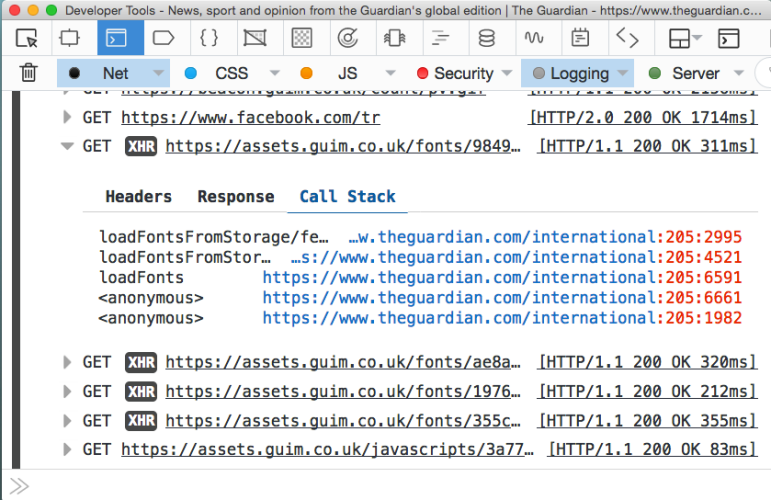Open the DOM panel with angle brackets
771x500 pixels.
pyautogui.click(x=627, y=38)
